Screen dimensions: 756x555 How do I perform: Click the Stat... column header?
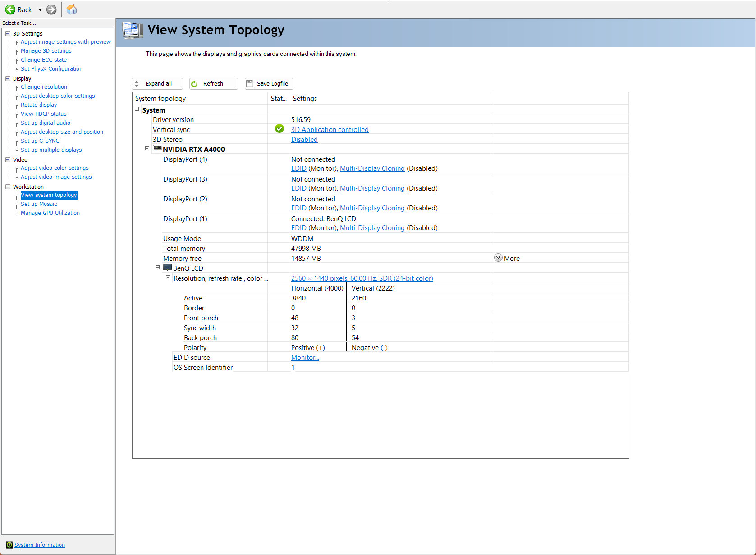pyautogui.click(x=279, y=99)
